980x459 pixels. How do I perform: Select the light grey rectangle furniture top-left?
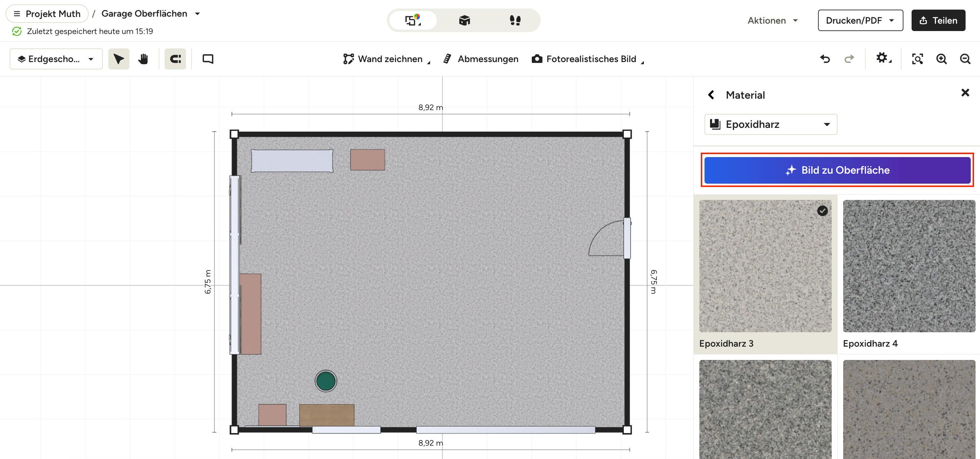[292, 161]
